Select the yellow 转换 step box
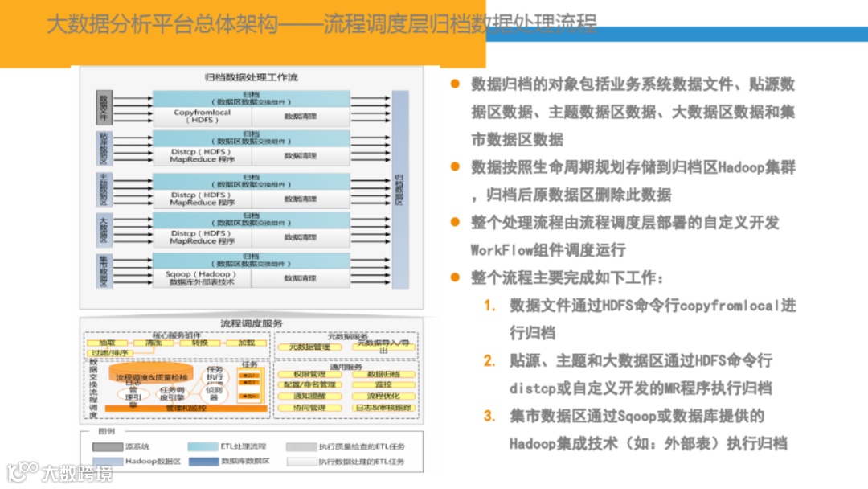This screenshot has height=489, width=868. pos(200,343)
